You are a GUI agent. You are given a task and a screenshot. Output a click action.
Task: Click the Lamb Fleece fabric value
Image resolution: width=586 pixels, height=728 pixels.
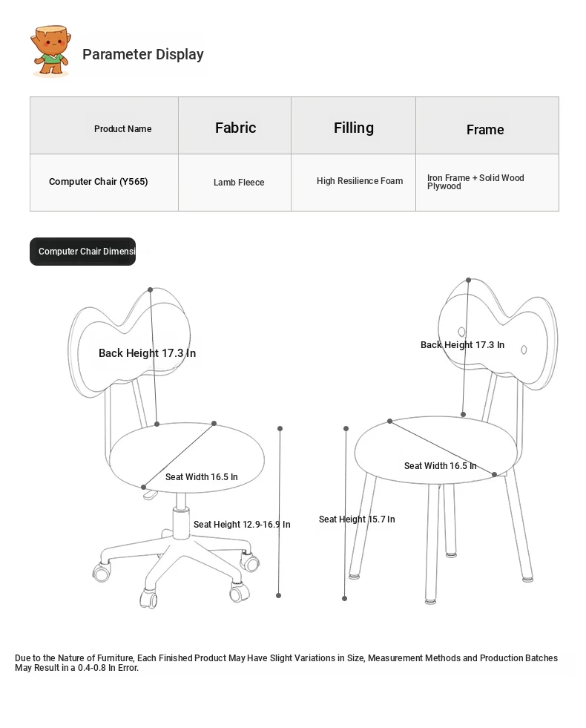(x=239, y=183)
